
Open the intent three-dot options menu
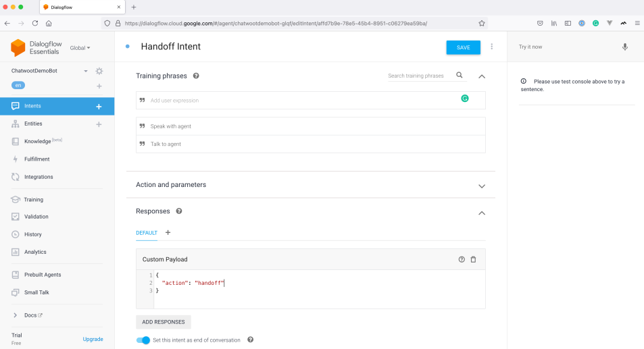[492, 47]
